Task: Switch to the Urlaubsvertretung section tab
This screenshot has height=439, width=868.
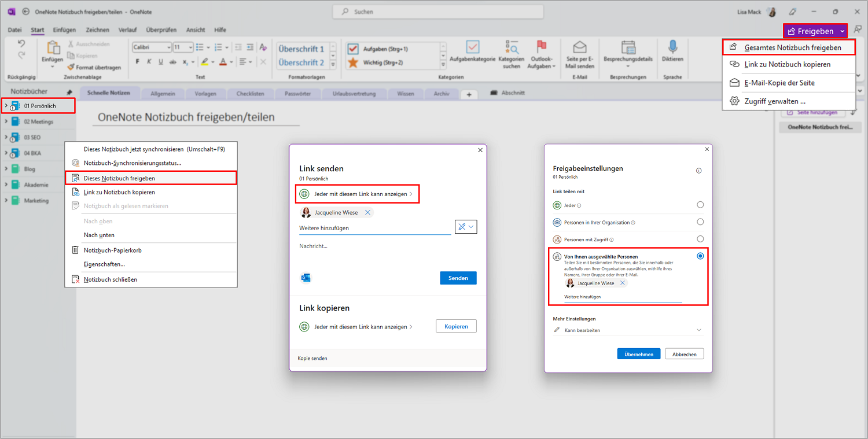Action: 354,94
